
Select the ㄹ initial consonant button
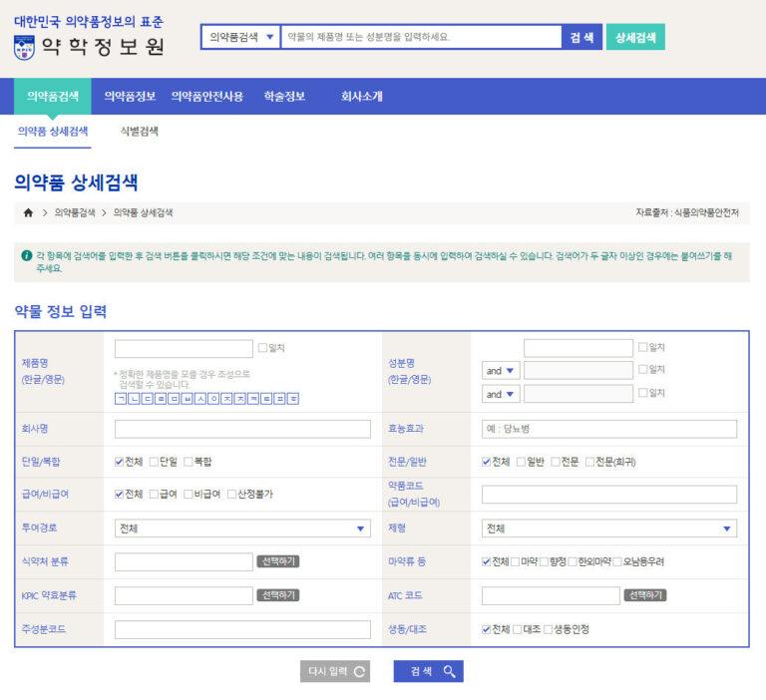tap(161, 399)
